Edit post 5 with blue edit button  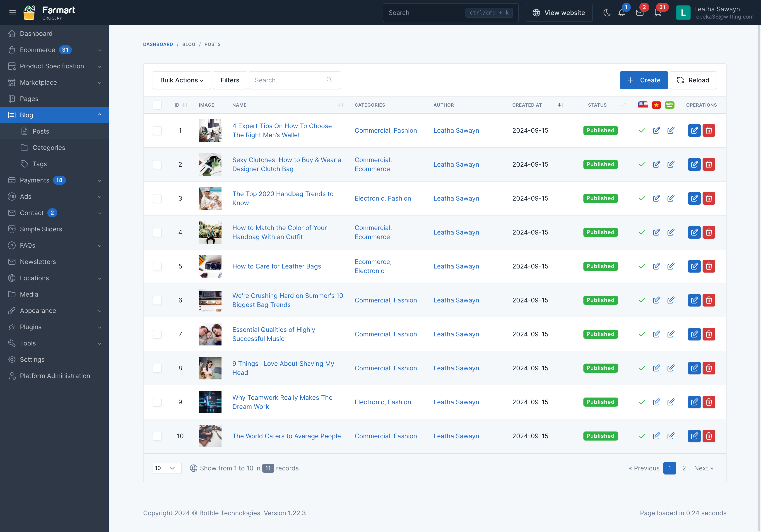click(694, 266)
